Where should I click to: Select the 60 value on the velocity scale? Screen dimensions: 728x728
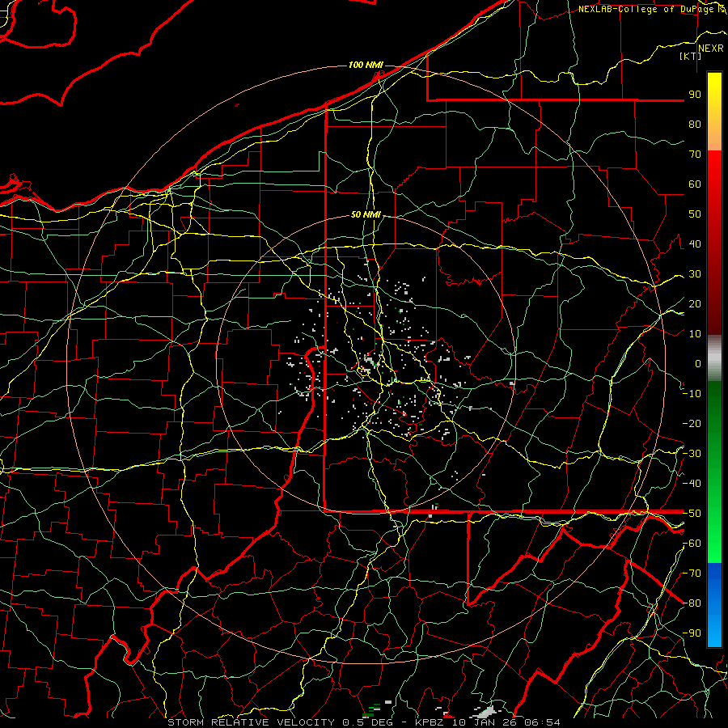pyautogui.click(x=695, y=184)
